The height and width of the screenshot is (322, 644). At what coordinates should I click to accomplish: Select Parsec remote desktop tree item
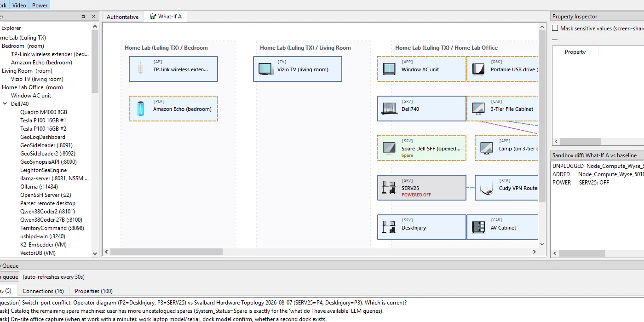(48, 203)
